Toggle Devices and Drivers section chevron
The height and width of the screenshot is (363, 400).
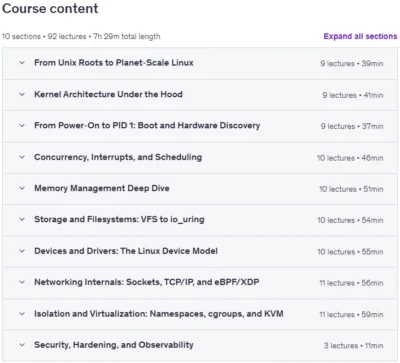tap(22, 251)
